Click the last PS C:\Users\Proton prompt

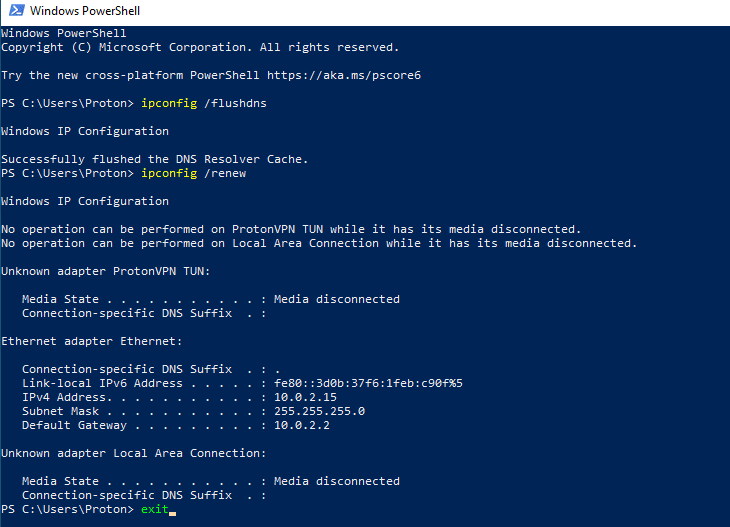[x=68, y=509]
